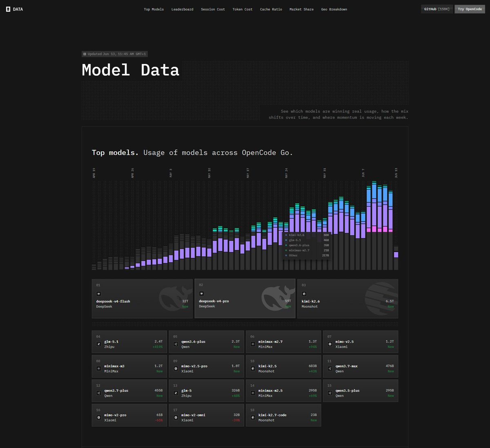Click the Qwen icon beside qwen3.6-plus

point(176,344)
